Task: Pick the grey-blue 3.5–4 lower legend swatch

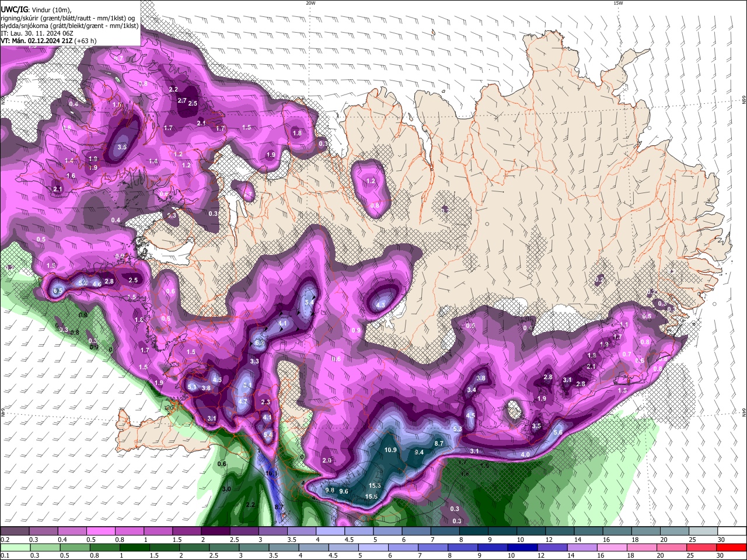Action: (284, 547)
